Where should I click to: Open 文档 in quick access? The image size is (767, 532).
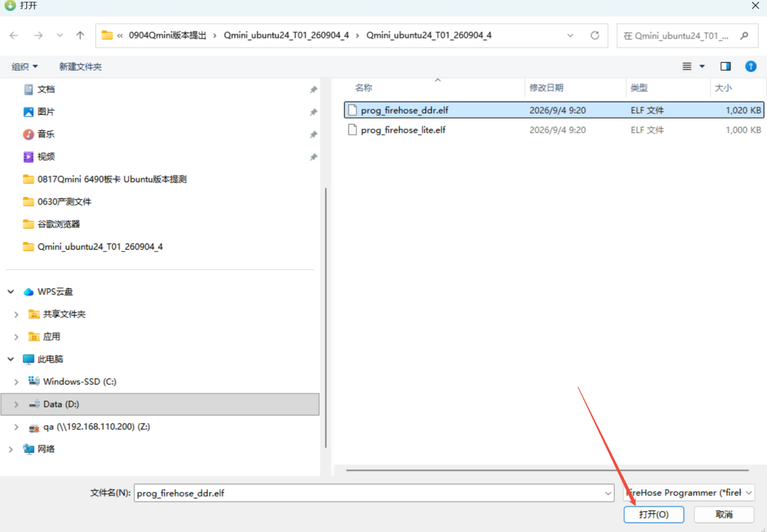point(46,89)
